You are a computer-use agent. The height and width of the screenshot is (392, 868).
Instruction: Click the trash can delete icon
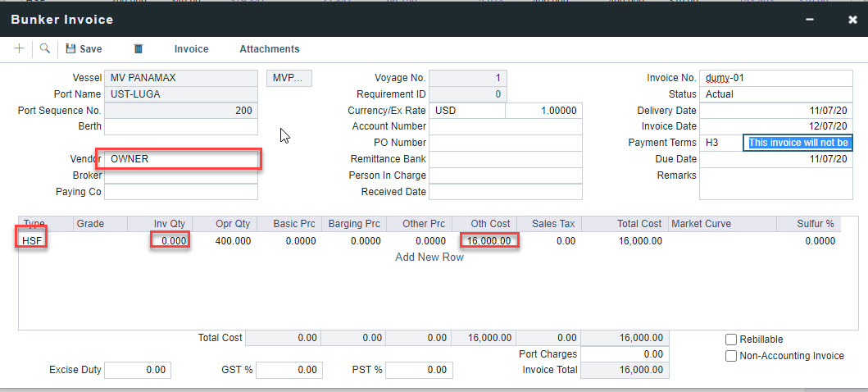[x=139, y=49]
